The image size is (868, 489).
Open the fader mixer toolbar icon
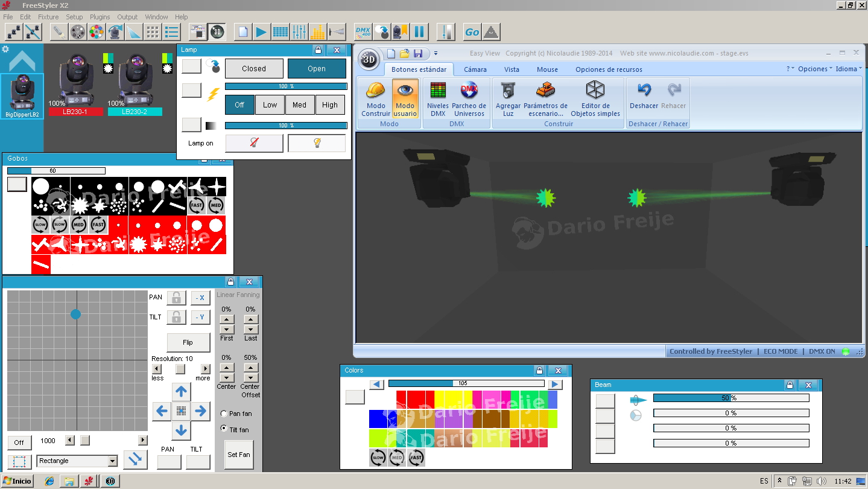coord(299,31)
